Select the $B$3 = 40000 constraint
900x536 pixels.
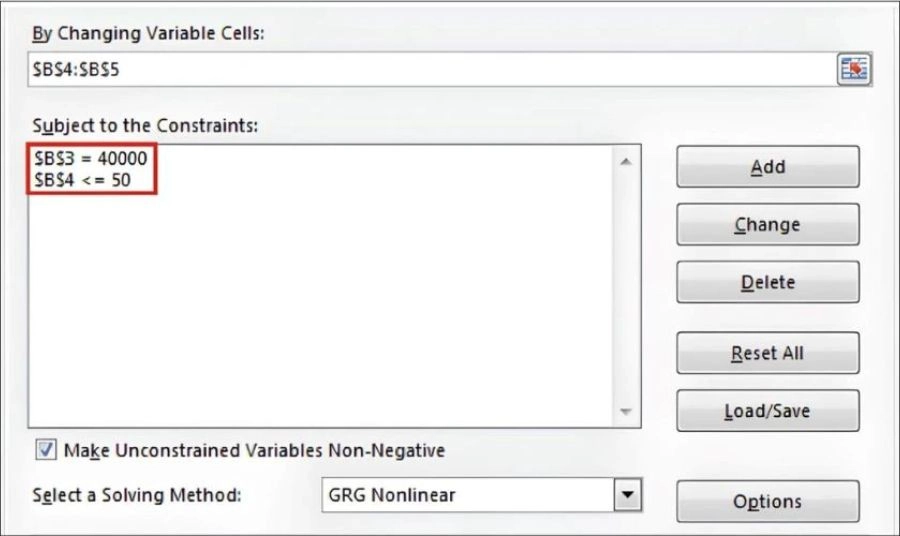pos(96,158)
